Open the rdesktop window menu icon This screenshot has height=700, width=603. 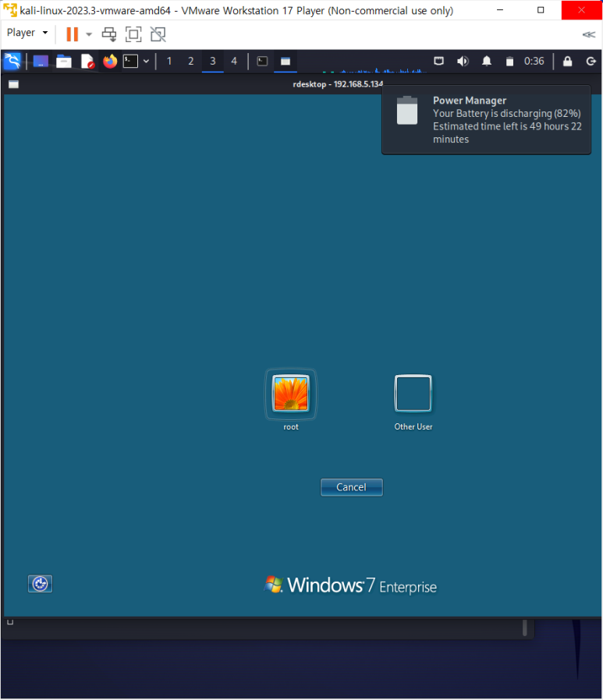(14, 84)
